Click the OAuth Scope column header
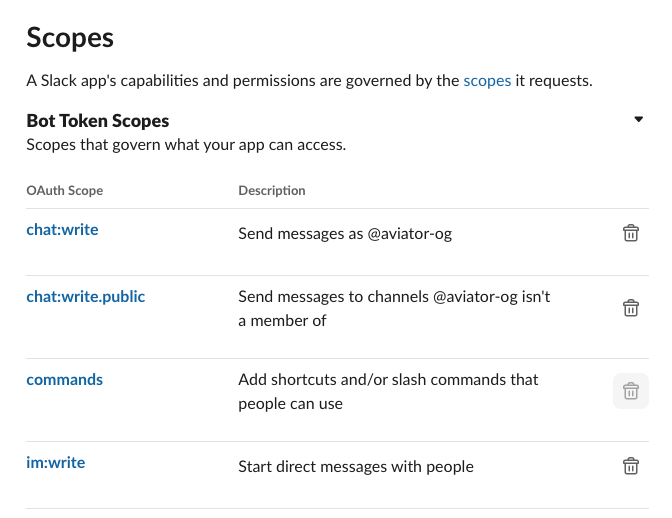Image resolution: width=672 pixels, height=518 pixels. click(64, 190)
